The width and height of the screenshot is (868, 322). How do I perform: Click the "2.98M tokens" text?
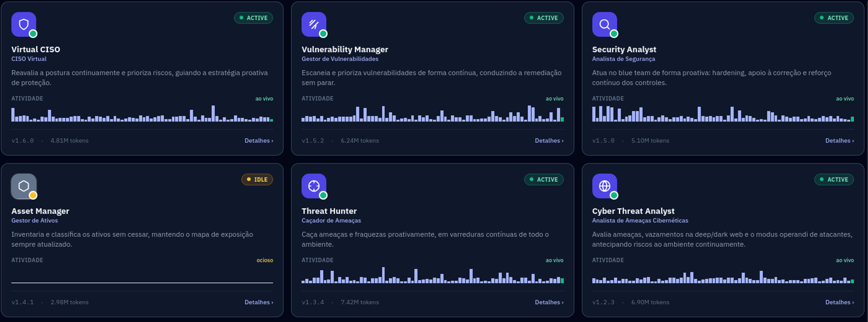(70, 303)
